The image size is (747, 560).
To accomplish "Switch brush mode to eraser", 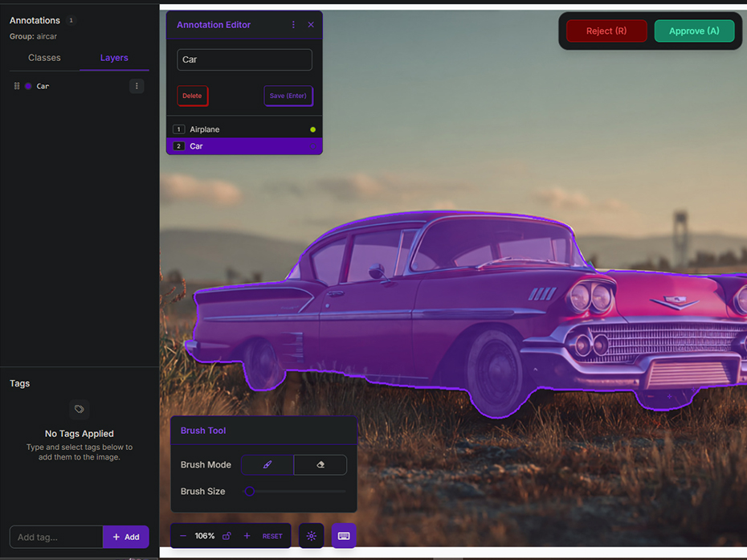I will tap(320, 464).
